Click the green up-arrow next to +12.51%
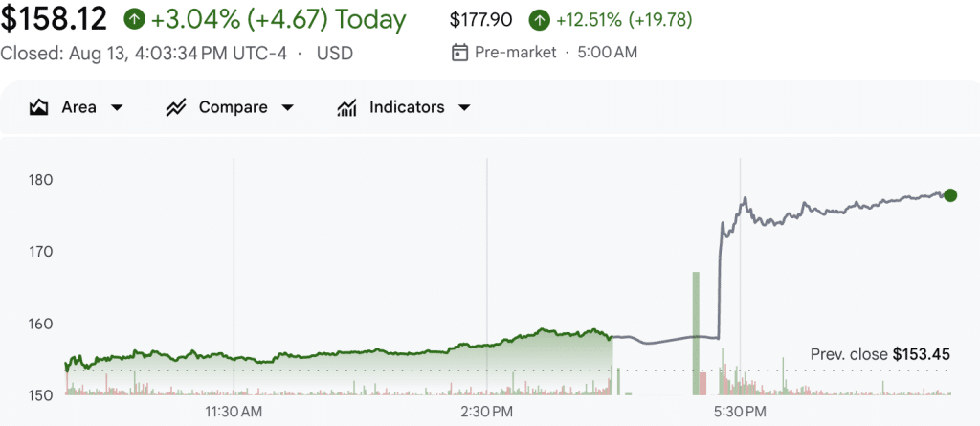This screenshot has width=980, height=426. [539, 21]
